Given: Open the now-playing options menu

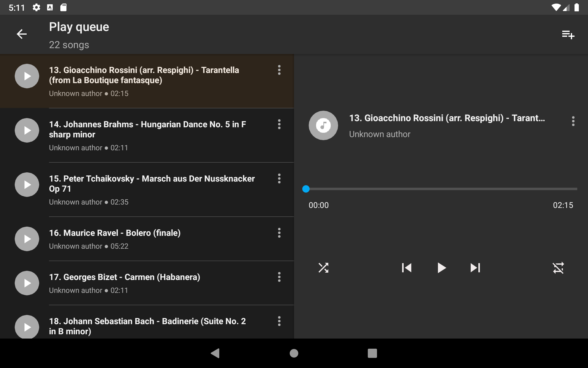Looking at the screenshot, I should tap(573, 121).
